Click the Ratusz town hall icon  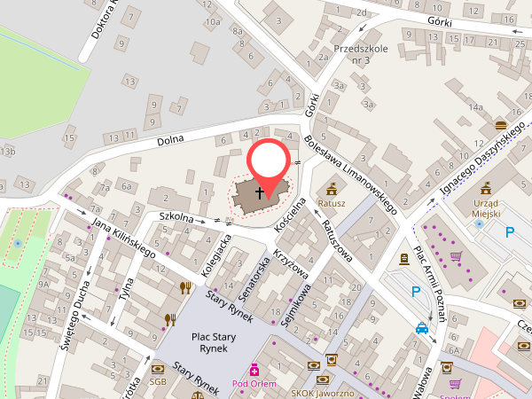(x=332, y=190)
